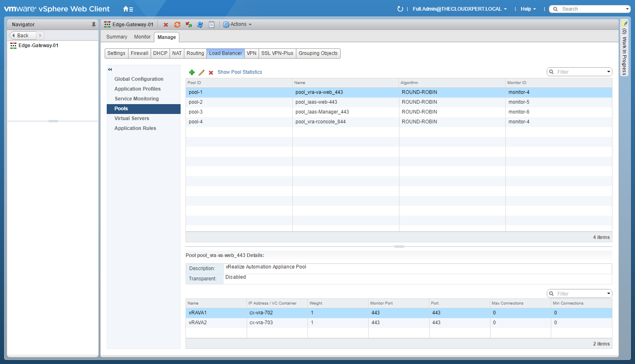Image resolution: width=635 pixels, height=364 pixels.
Task: Click the orange refresh icon in Edge-Gateway toolbar
Action: [177, 25]
